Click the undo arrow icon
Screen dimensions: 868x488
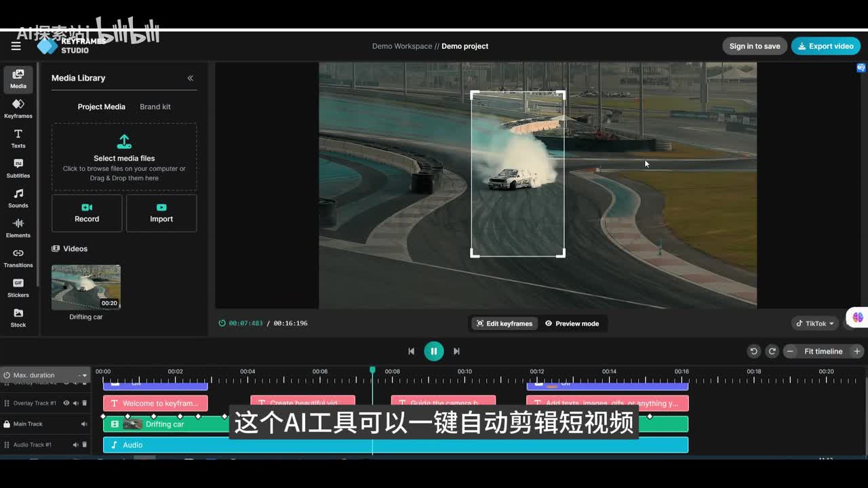click(753, 351)
